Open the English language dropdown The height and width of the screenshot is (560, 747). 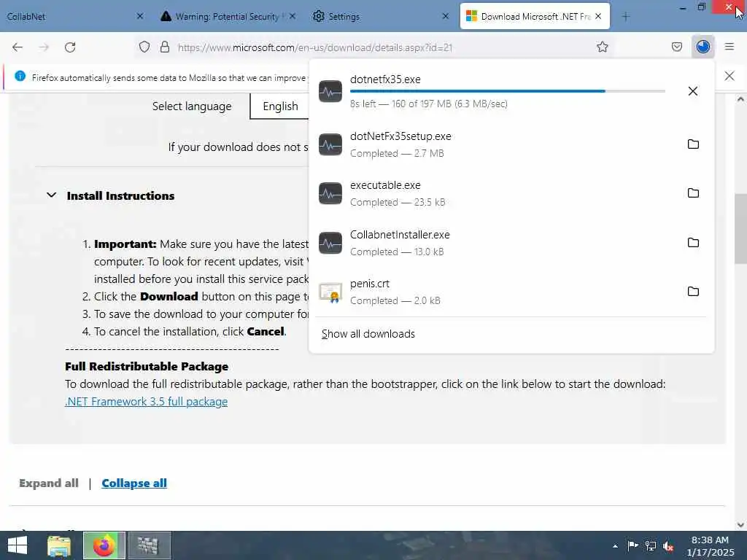point(280,106)
